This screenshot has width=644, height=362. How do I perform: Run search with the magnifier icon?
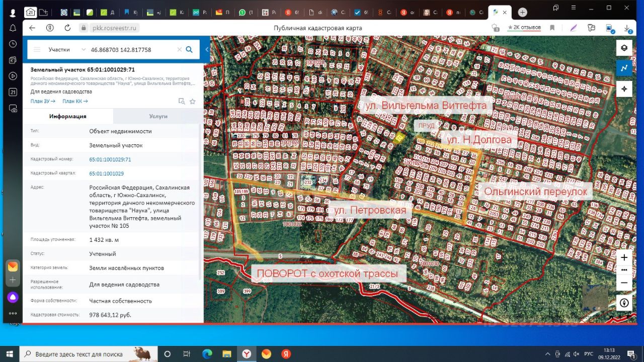pos(189,50)
